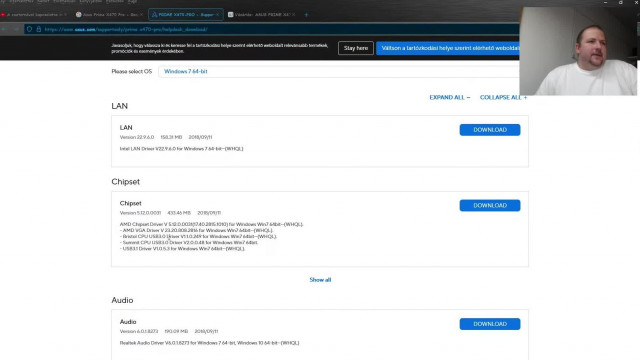Click the padlock site security icon
The height and width of the screenshot is (360, 640).
pos(39,29)
